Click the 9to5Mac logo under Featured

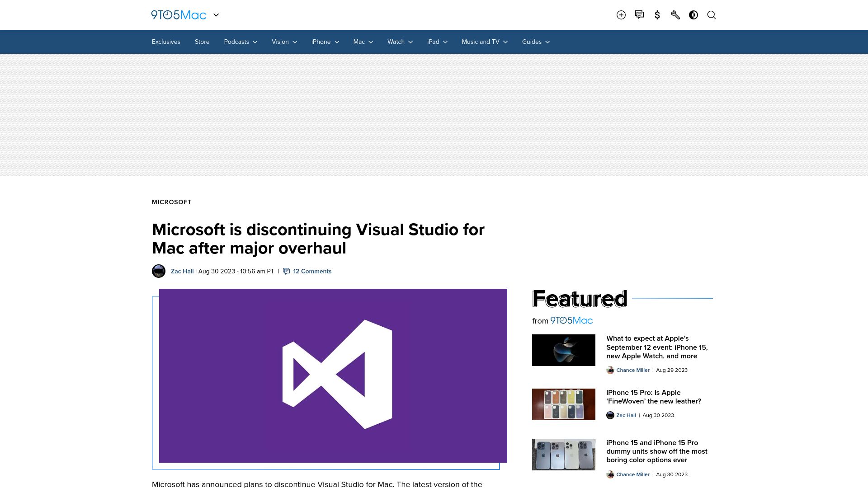[x=571, y=320]
